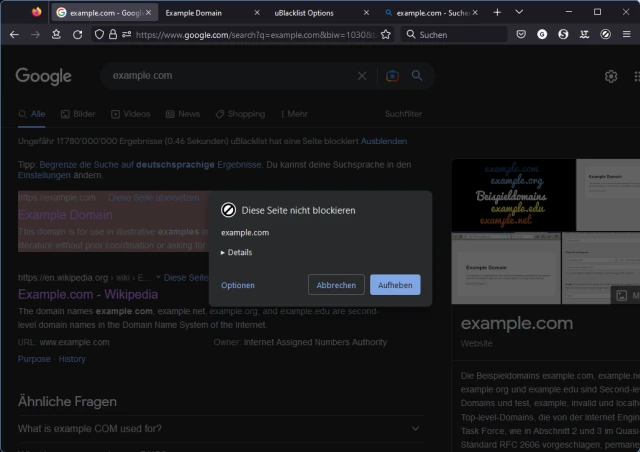This screenshot has width=640, height=452.
Task: Click the Pocket save icon in toolbar
Action: [521, 34]
